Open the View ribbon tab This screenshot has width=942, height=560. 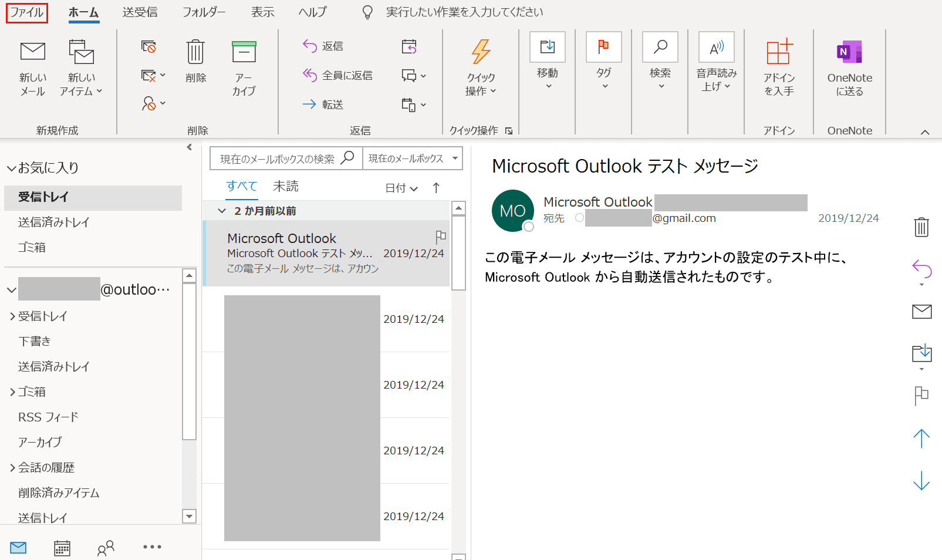pos(262,12)
